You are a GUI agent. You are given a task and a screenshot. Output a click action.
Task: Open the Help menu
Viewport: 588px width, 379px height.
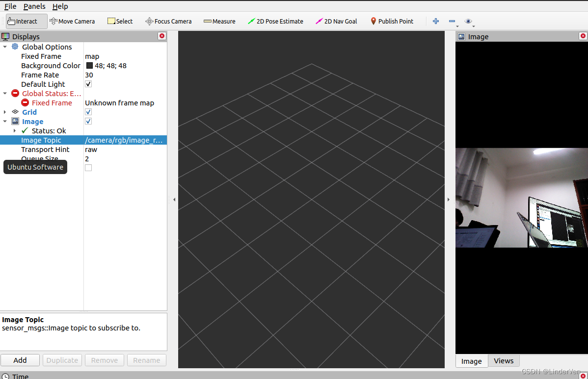click(60, 6)
